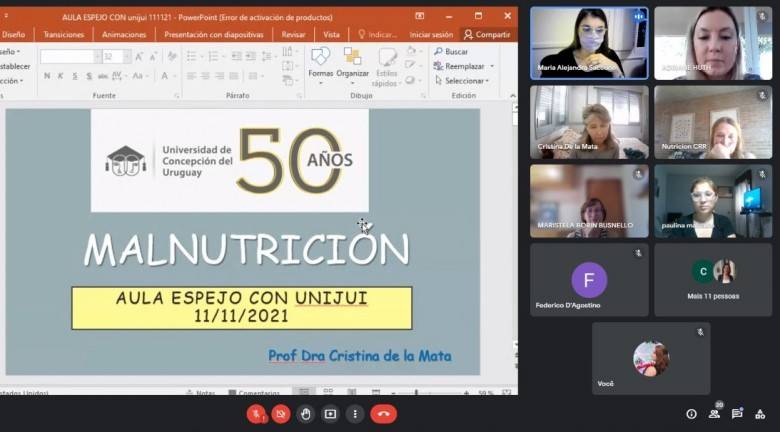Click the shape outline icon
Image resolution: width=780 pixels, height=432 pixels.
(412, 65)
